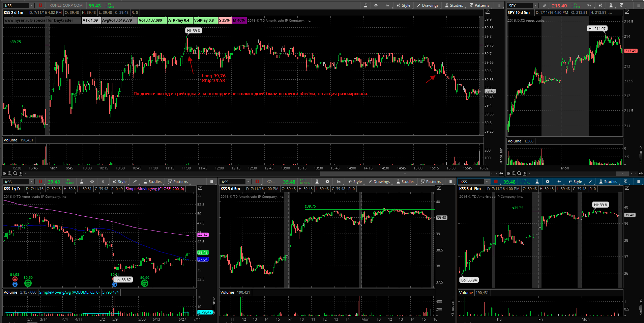
Task: Open Studies menu in KSS daily chart toolbar
Action: (x=152, y=182)
